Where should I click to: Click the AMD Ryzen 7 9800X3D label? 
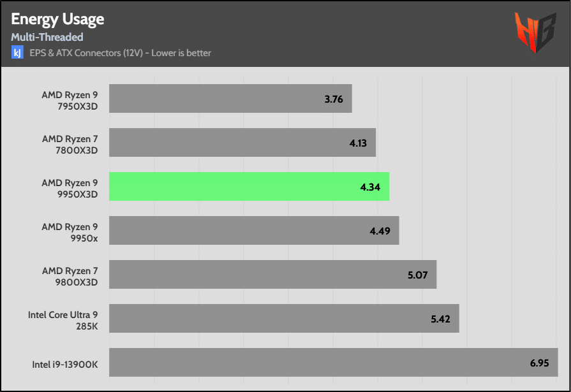pos(70,275)
